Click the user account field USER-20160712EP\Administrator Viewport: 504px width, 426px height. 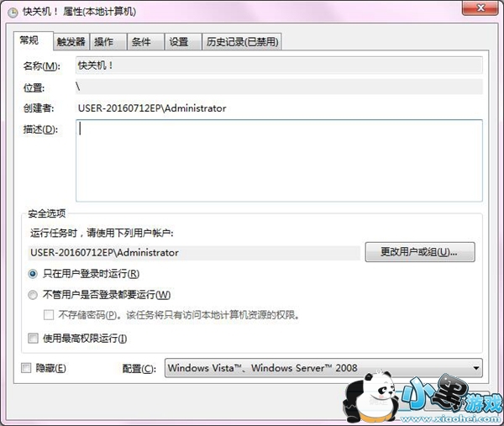pyautogui.click(x=194, y=253)
